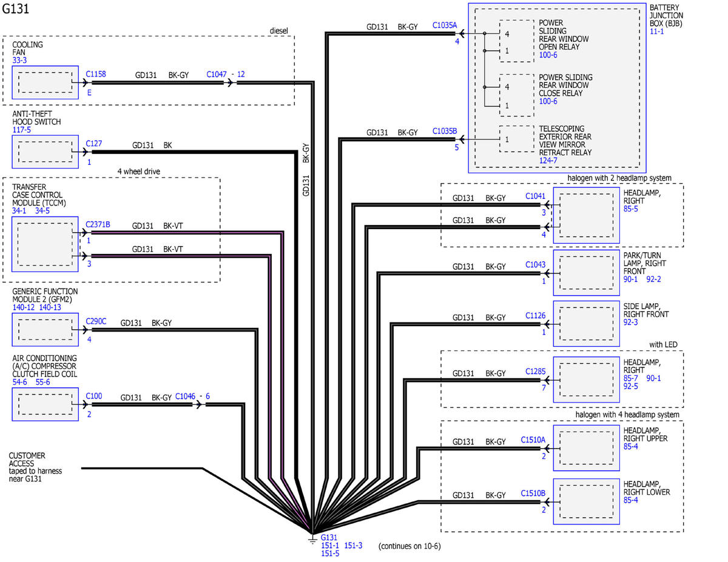This screenshot has height=562, width=728.
Task: Select connector C127 for the hood switch
Action: click(x=93, y=144)
